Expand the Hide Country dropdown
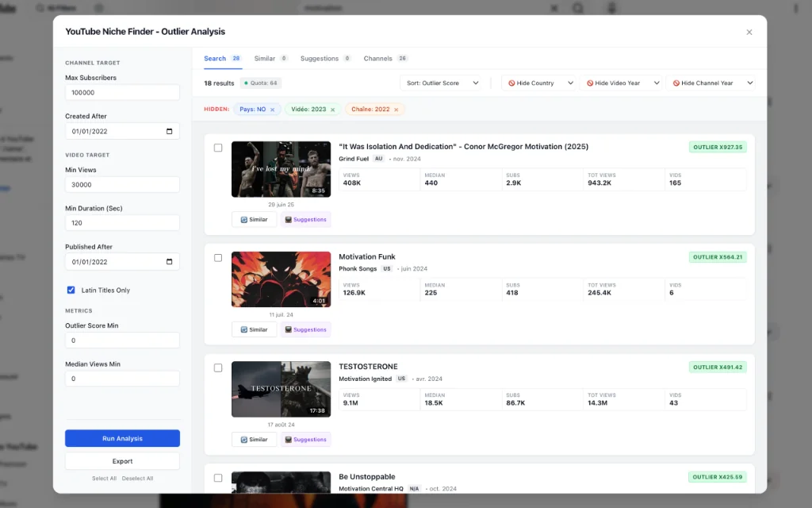This screenshot has width=812, height=508. click(539, 83)
